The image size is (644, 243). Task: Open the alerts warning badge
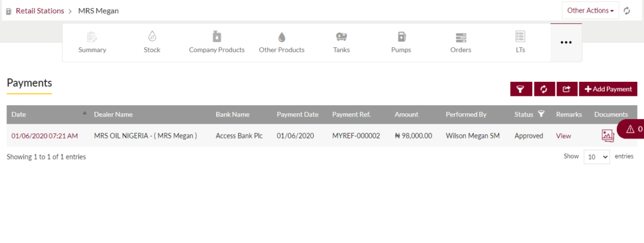631,129
